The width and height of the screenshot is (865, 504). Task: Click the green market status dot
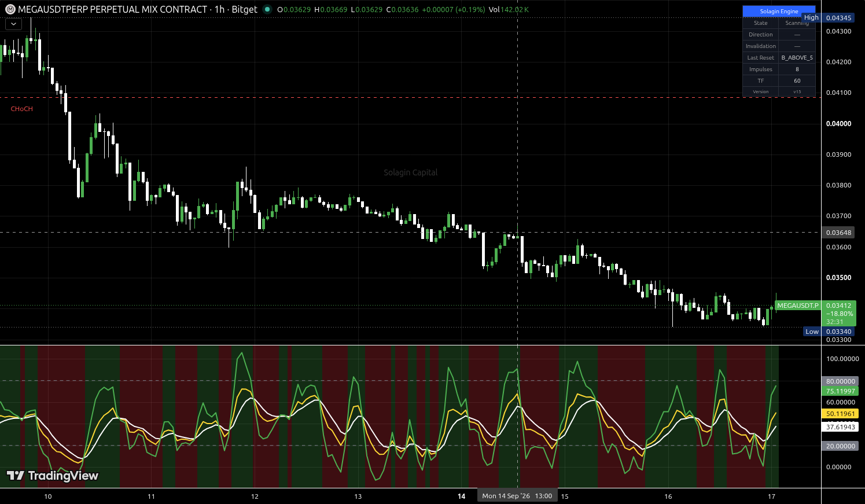[x=267, y=9]
